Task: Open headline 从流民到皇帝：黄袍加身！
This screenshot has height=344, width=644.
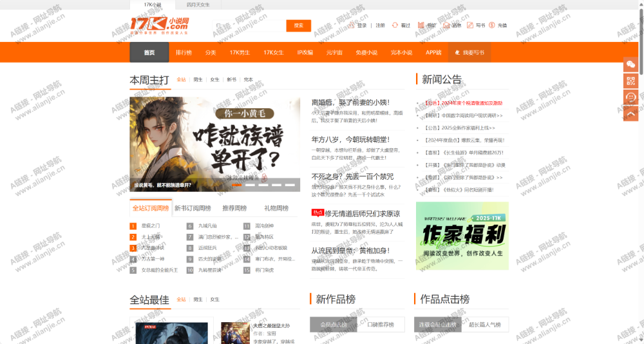Action: click(x=350, y=251)
